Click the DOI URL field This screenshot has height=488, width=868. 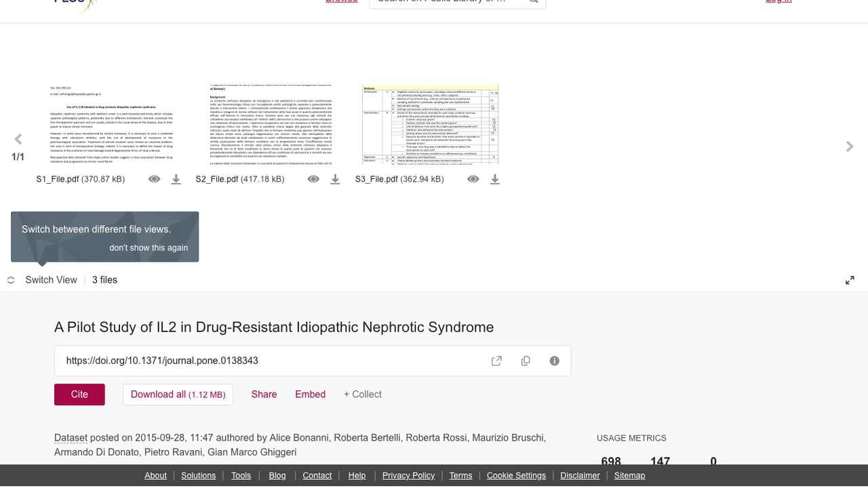pos(313,361)
